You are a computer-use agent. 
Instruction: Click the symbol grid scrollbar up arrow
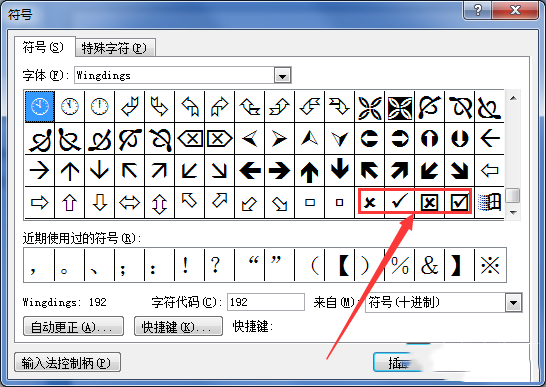[513, 99]
